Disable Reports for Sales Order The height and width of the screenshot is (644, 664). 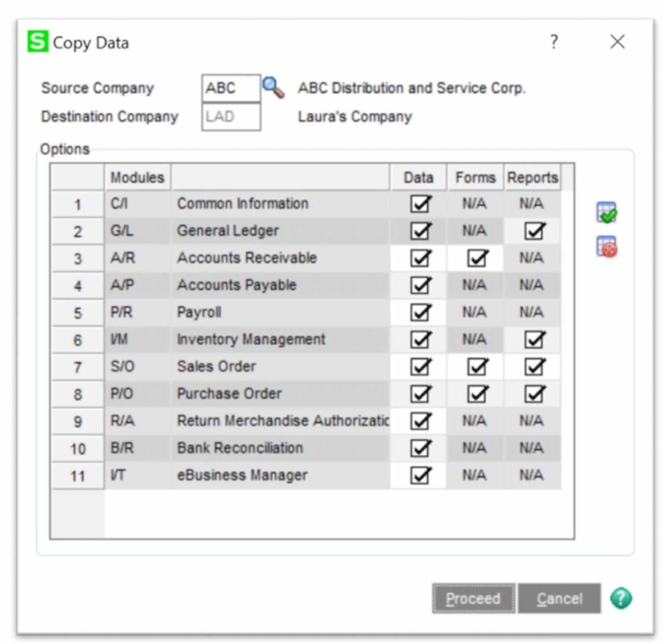click(533, 366)
